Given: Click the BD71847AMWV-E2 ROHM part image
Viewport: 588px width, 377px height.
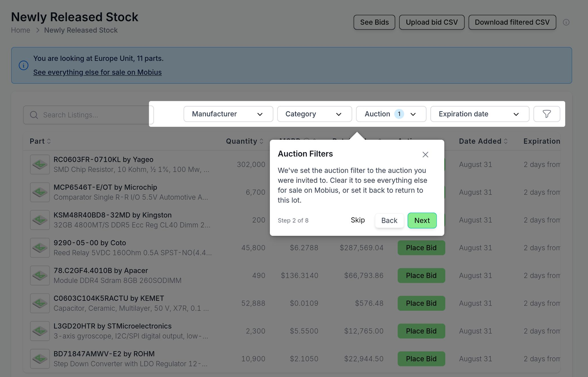Looking at the screenshot, I should tap(40, 359).
